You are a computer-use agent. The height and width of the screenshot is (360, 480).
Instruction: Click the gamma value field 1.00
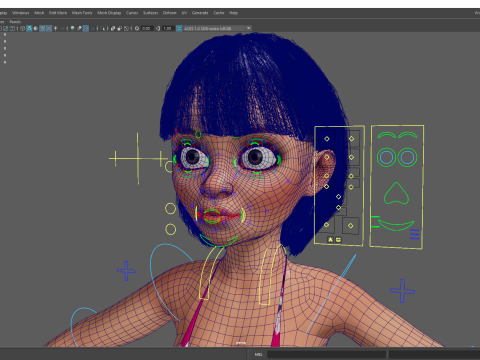pyautogui.click(x=168, y=29)
